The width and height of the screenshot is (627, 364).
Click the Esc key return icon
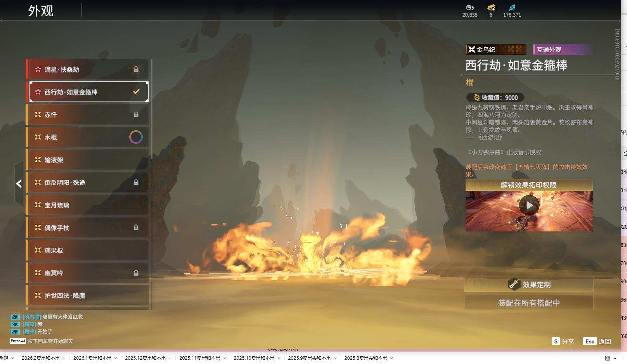tap(590, 341)
